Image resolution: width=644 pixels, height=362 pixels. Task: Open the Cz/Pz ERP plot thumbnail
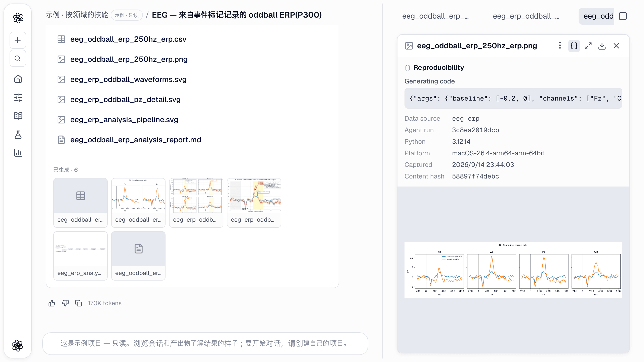[138, 203]
